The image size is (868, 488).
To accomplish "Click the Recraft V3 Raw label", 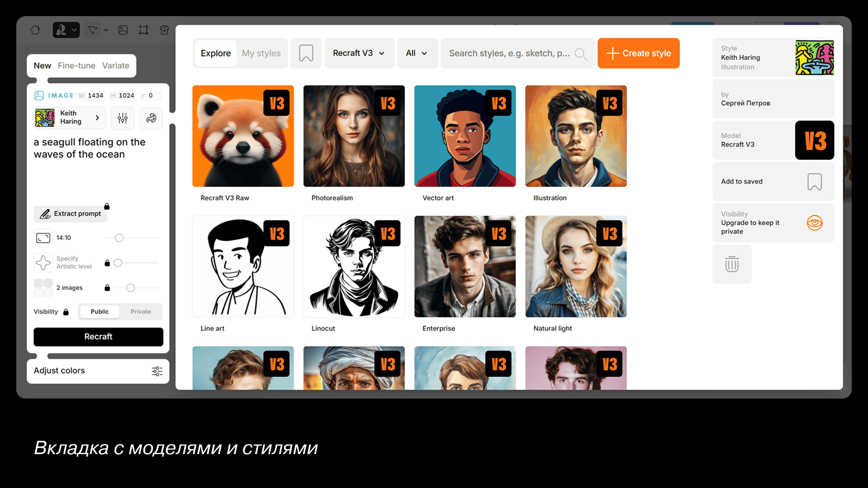I will (x=225, y=198).
